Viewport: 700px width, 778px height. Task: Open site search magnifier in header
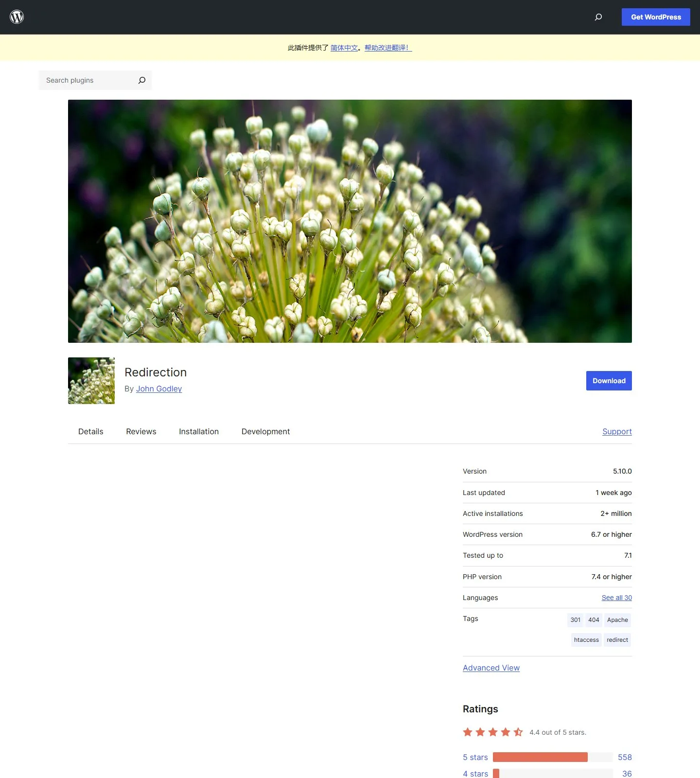coord(598,17)
